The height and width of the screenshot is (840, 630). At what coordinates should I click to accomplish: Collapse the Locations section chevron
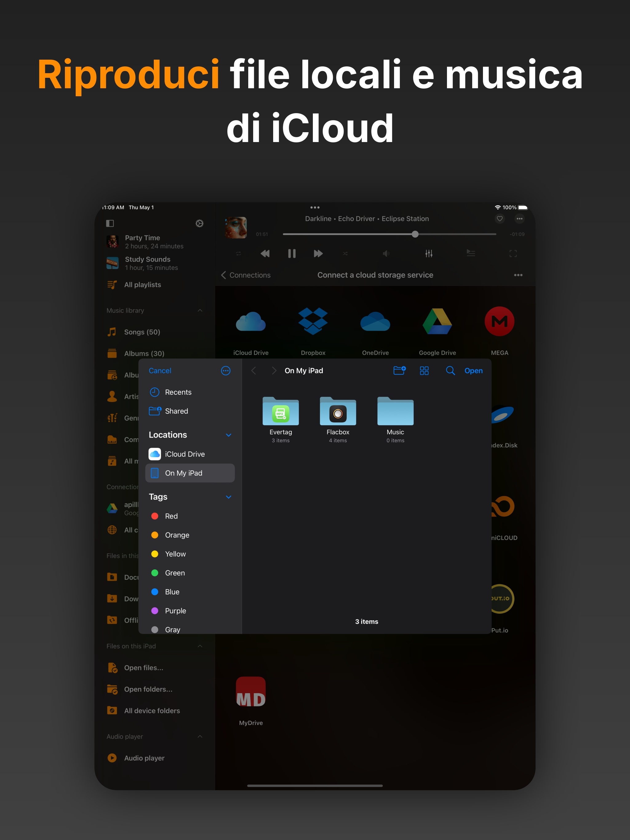click(228, 435)
